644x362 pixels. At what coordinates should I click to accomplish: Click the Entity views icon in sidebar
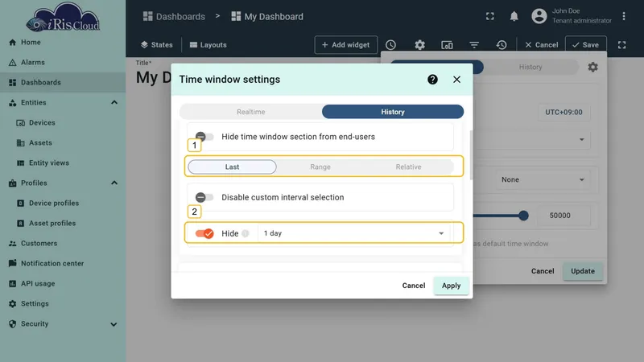coord(21,163)
